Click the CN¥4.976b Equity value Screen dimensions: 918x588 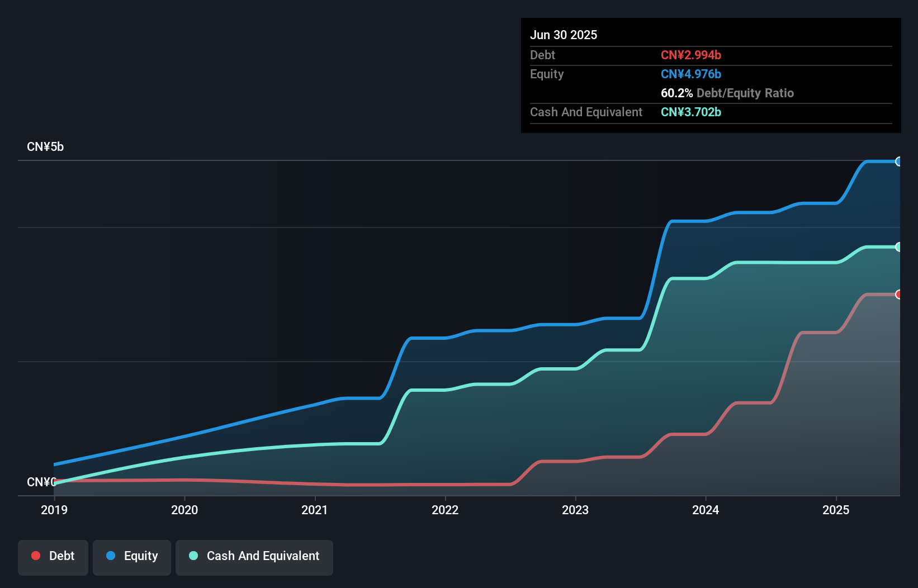(x=691, y=74)
